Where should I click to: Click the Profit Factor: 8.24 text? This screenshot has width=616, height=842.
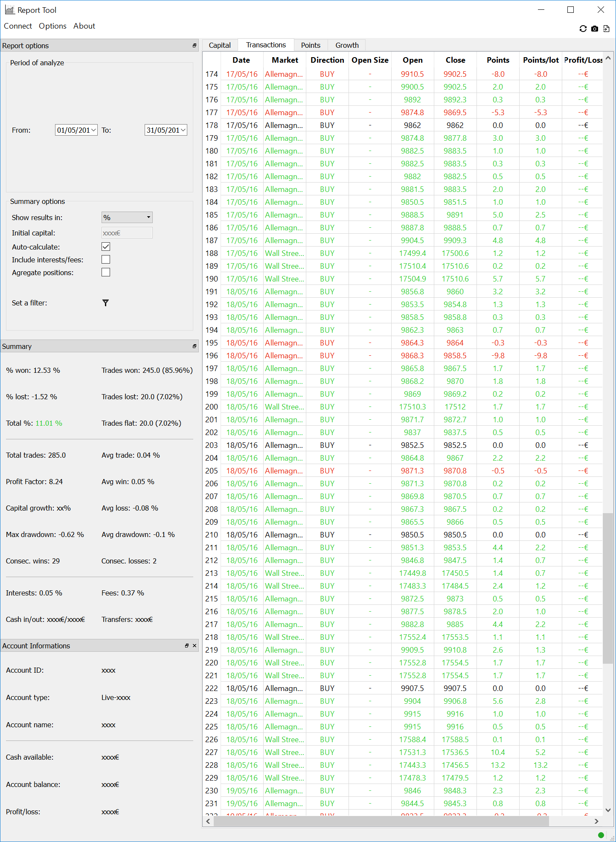pyautogui.click(x=34, y=482)
